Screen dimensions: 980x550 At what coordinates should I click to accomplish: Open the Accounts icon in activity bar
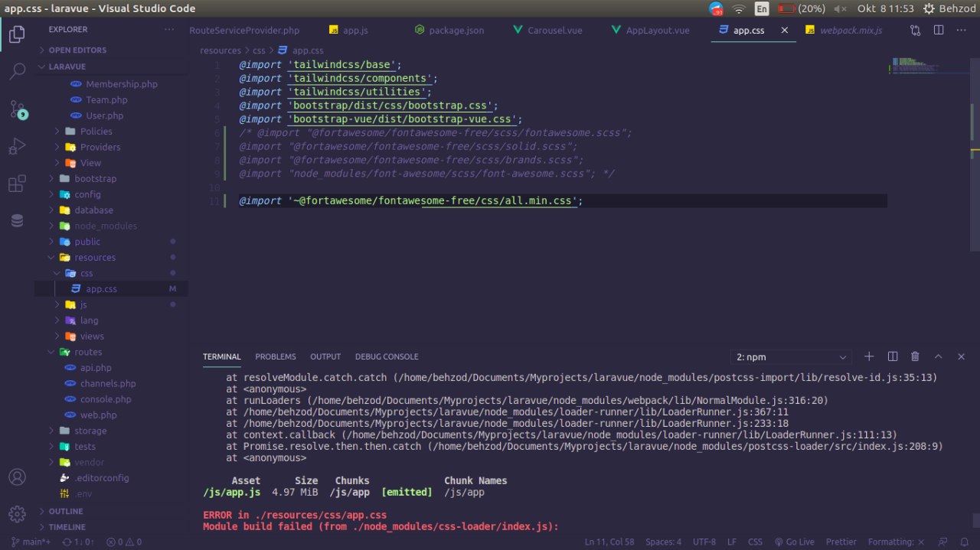17,477
